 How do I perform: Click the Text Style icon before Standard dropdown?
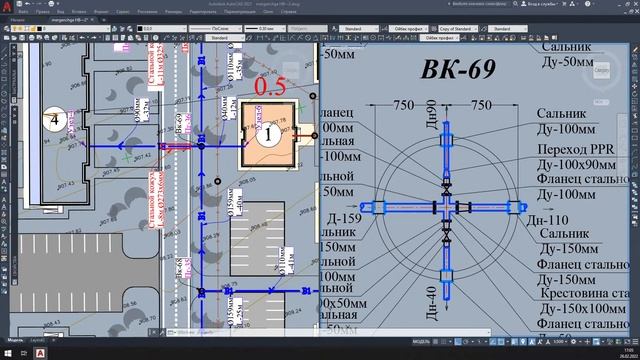pyautogui.click(x=334, y=29)
